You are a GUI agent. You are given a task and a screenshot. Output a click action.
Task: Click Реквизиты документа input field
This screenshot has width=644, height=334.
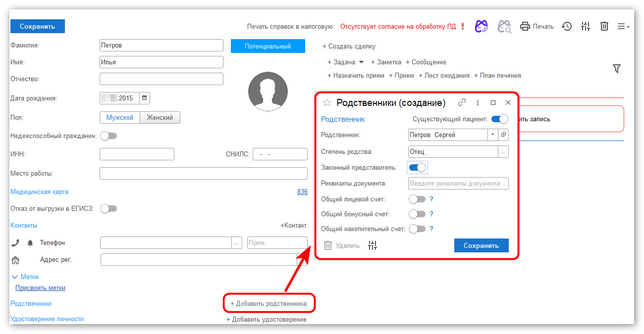click(458, 183)
